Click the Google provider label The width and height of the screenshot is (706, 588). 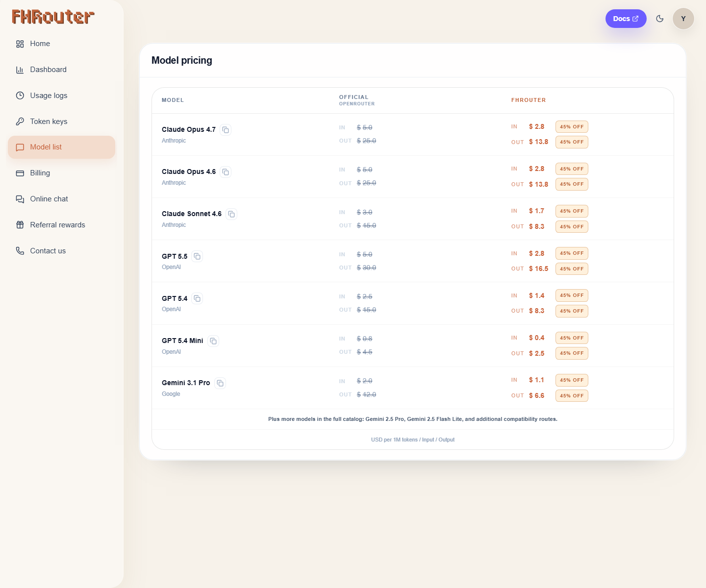(x=171, y=394)
